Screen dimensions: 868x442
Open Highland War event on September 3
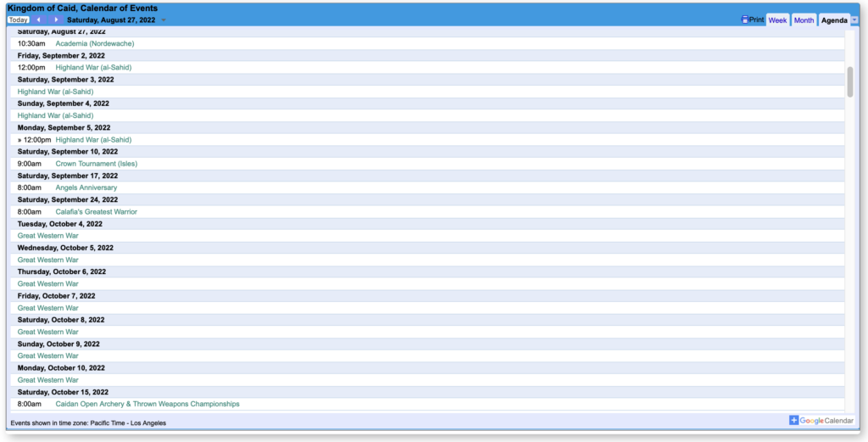[x=55, y=92]
